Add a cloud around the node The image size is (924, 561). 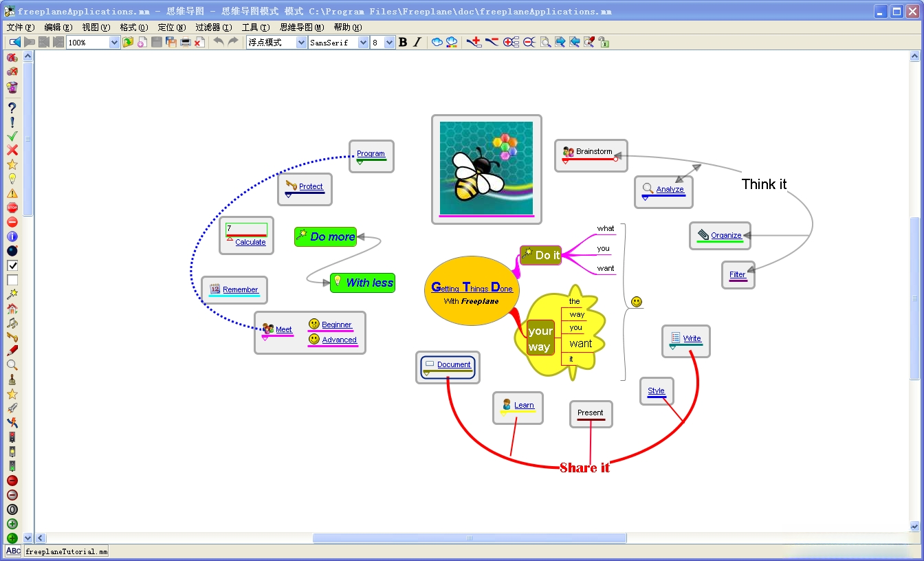(437, 42)
